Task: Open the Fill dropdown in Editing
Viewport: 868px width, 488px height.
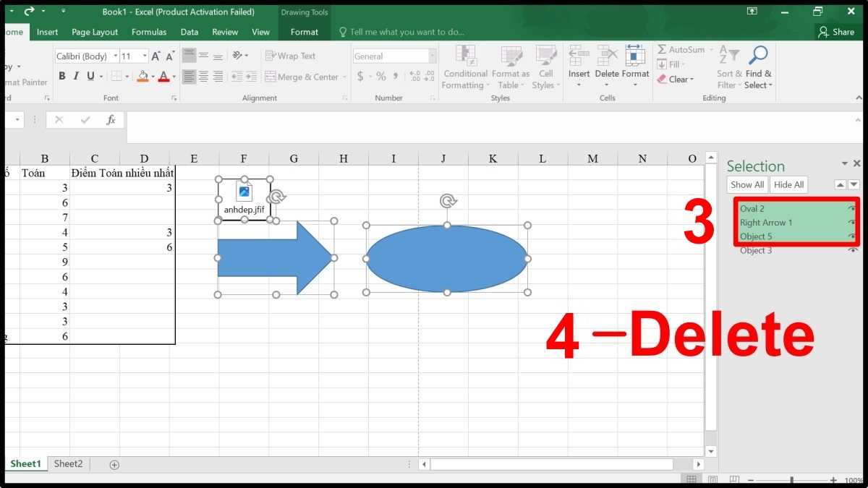Action: (671, 64)
